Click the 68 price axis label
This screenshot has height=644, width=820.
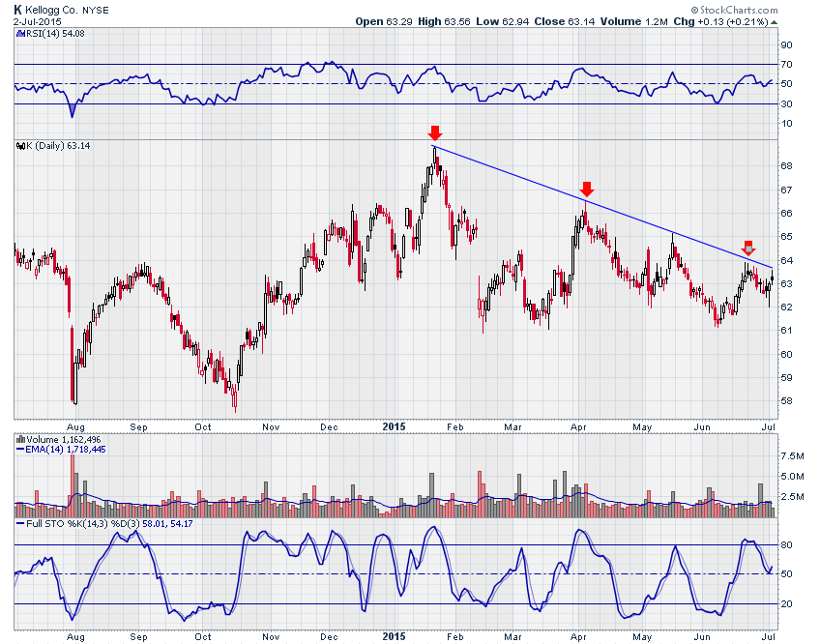786,166
